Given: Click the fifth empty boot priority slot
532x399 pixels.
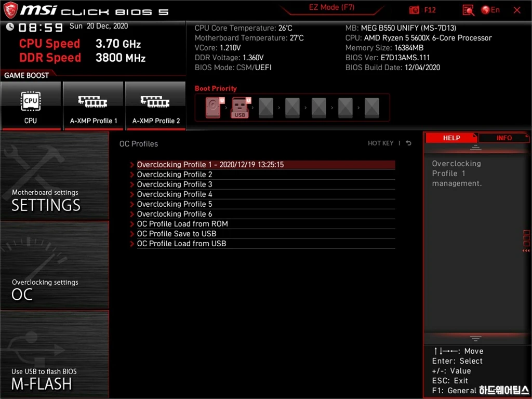Looking at the screenshot, I should (372, 108).
